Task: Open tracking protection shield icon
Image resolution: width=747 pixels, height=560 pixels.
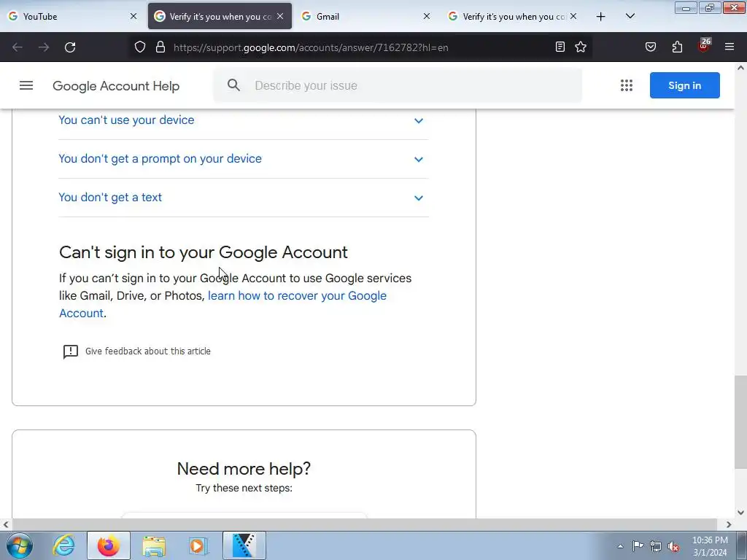Action: click(139, 47)
